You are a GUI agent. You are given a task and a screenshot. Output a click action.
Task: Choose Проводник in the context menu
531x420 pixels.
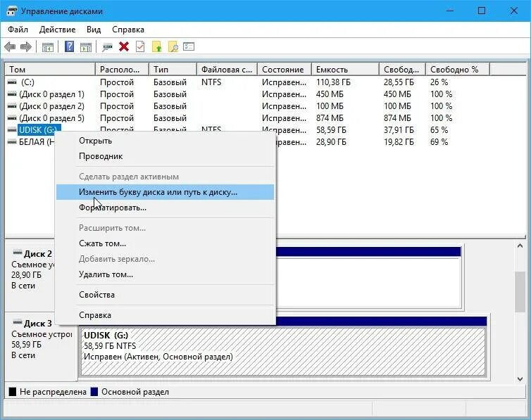(165, 156)
